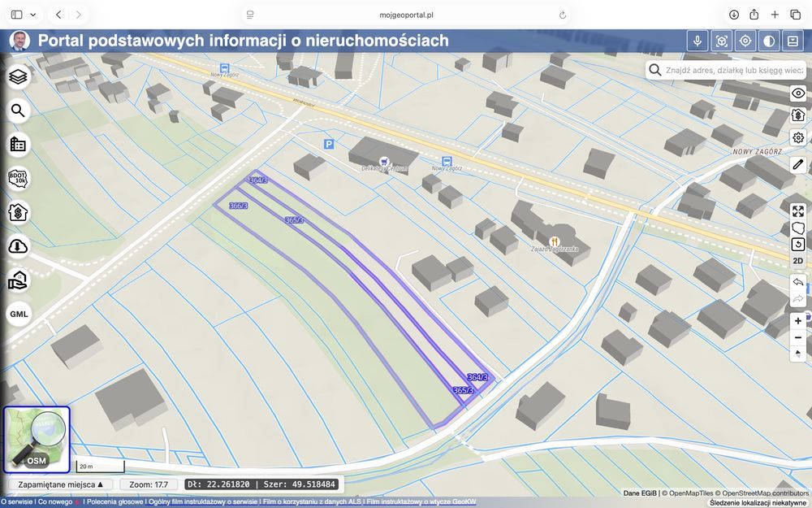Open the bottom panel icon in header
The width and height of the screenshot is (812, 508).
point(793,41)
